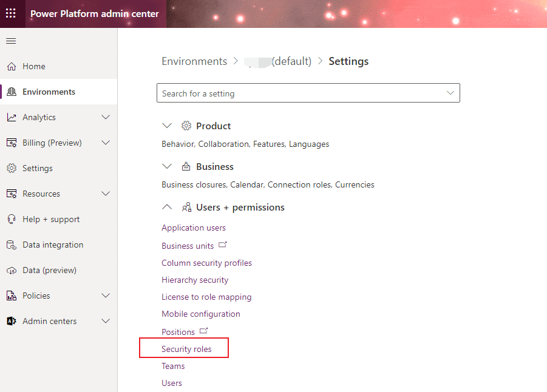Expand the Resources menu chevron
547x392 pixels.
click(x=106, y=194)
